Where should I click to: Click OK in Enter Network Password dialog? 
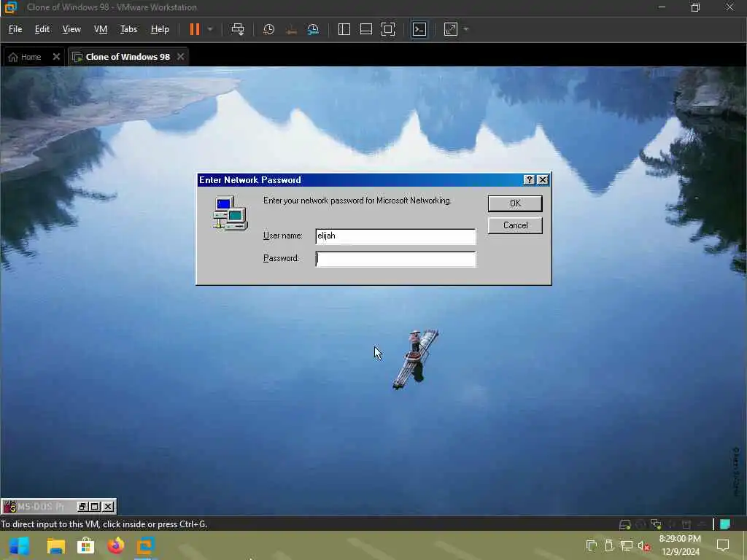coord(515,203)
